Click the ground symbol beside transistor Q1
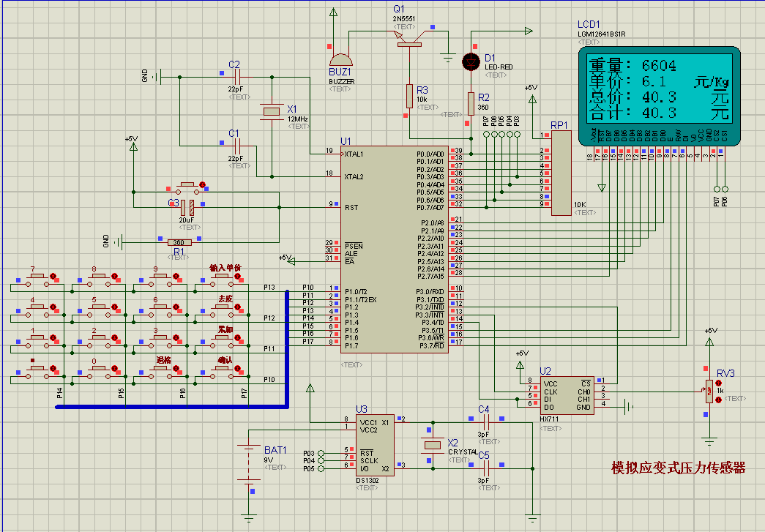 (x=448, y=58)
